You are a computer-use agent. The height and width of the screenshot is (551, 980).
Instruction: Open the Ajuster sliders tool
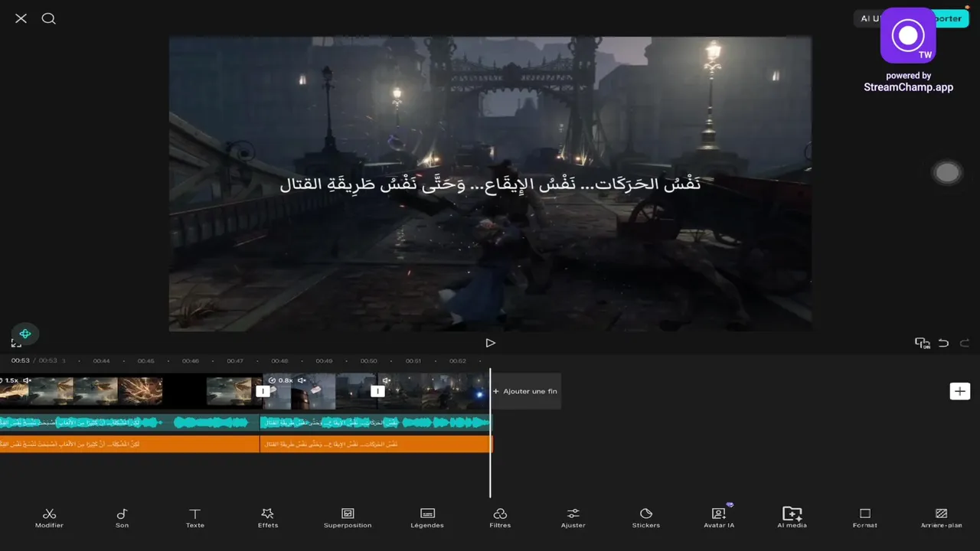tap(573, 518)
